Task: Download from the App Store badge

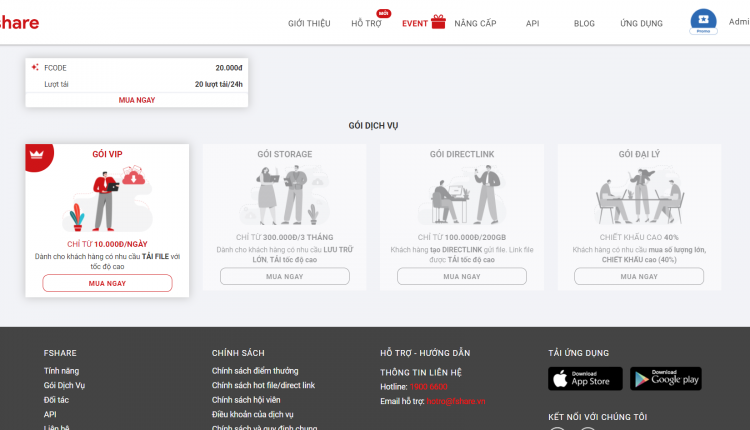Action: coord(585,378)
